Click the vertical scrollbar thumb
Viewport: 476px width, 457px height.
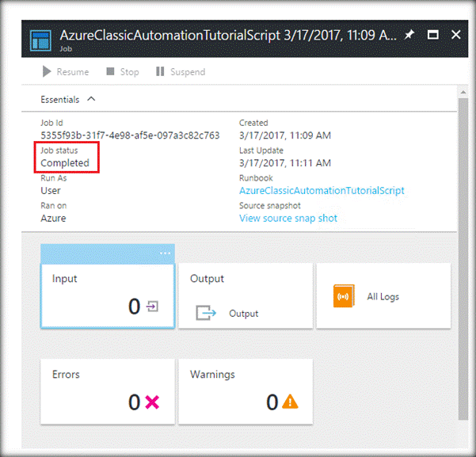[x=463, y=259]
